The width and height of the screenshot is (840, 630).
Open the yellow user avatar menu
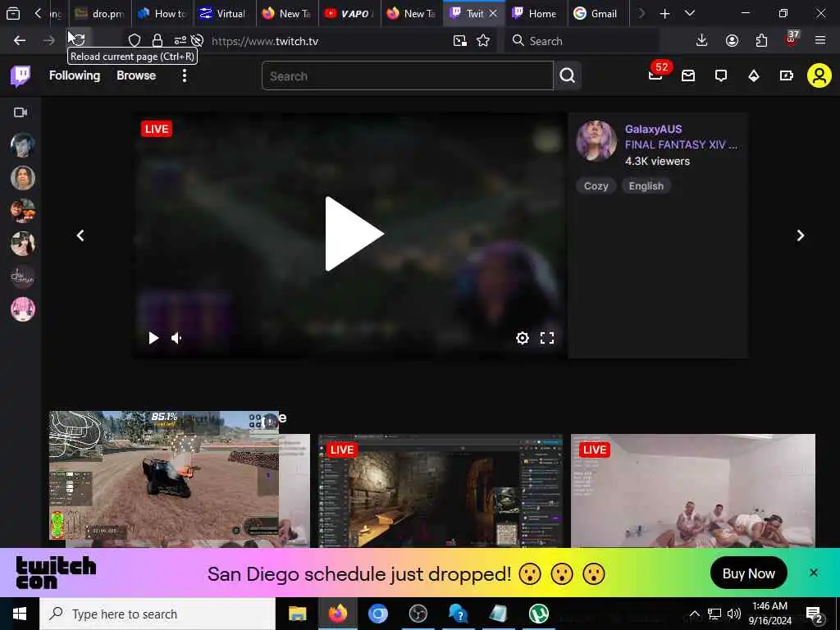click(819, 76)
